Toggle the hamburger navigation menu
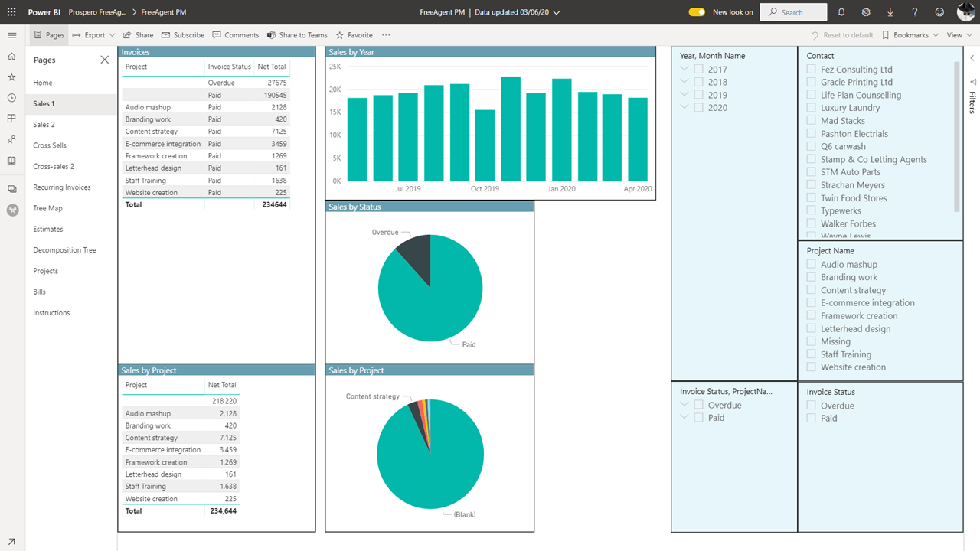The width and height of the screenshot is (980, 551). [x=11, y=35]
